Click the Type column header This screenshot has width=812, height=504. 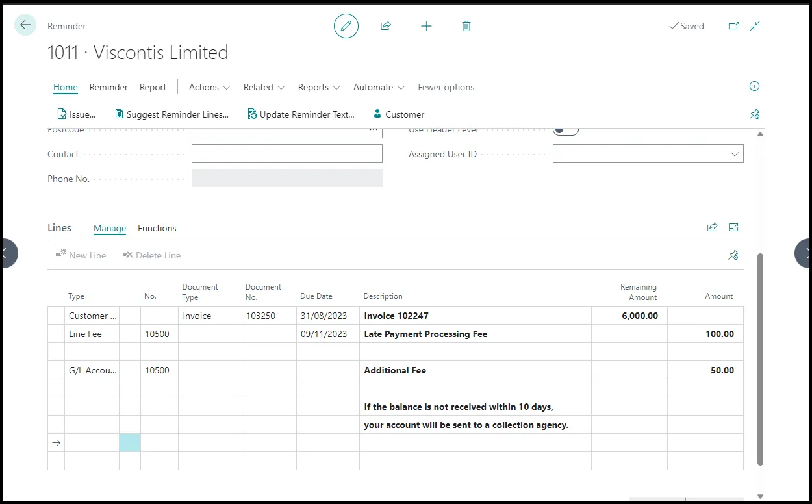76,296
